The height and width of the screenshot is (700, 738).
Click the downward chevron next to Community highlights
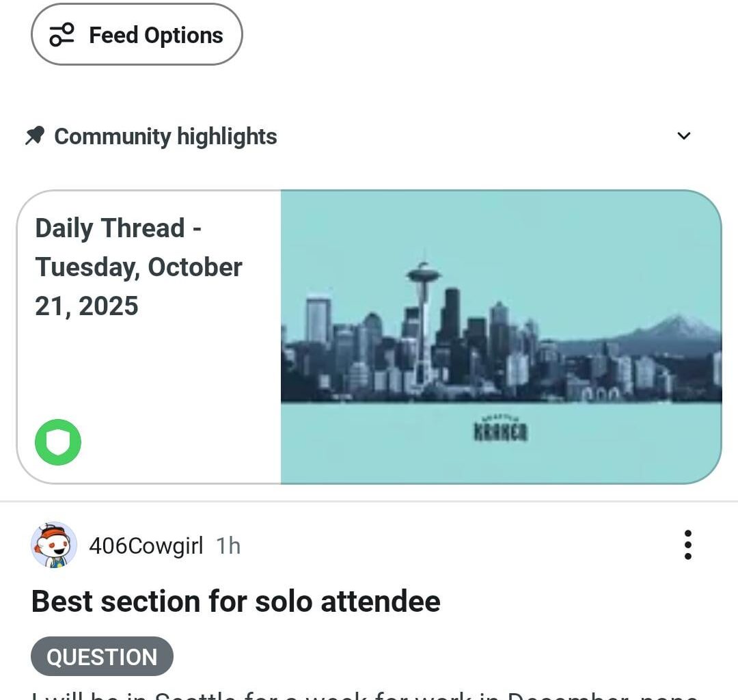click(684, 136)
